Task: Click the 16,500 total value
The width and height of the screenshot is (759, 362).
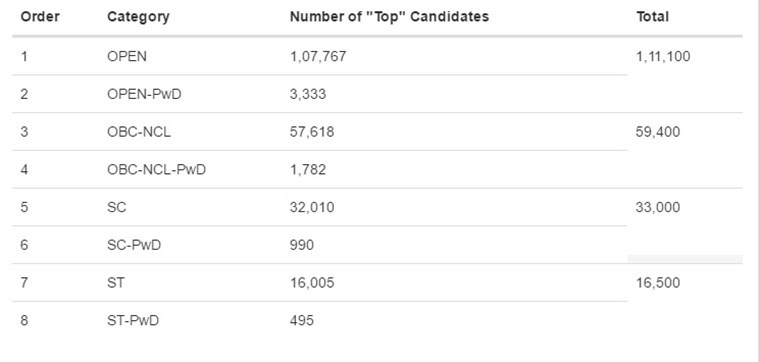Action: (658, 283)
